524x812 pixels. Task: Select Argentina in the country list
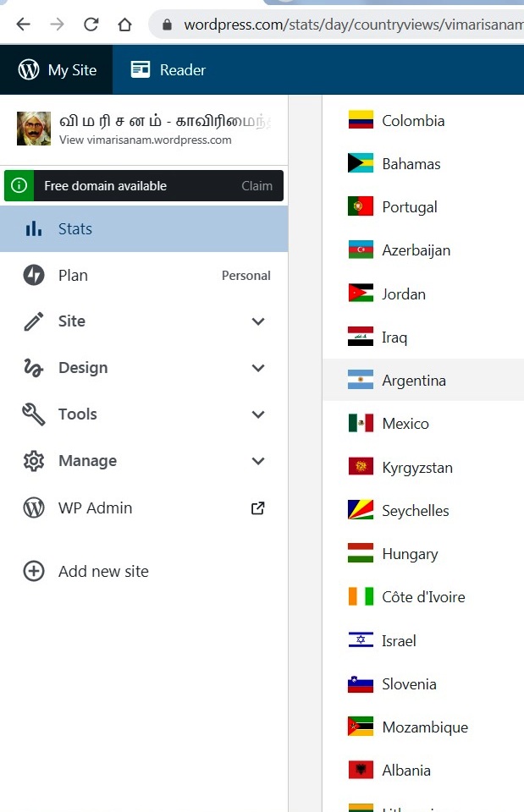414,381
